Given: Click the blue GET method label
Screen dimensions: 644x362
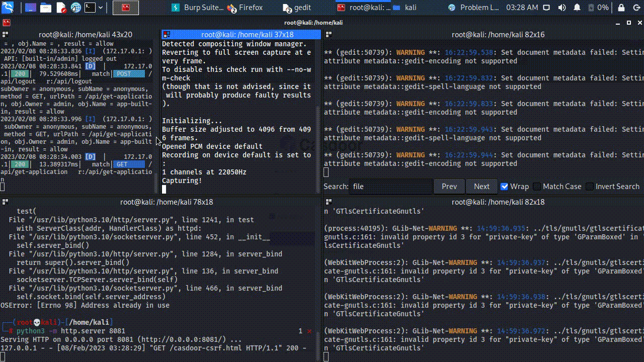Looking at the screenshot, I should click(129, 164).
